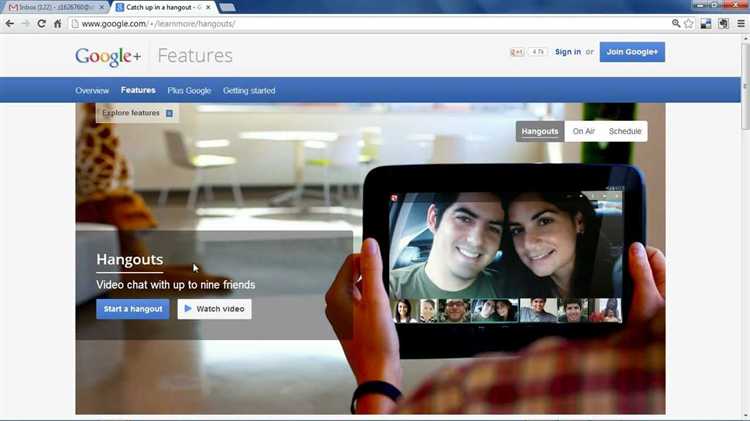Open the Chrome menu hamburger icon
This screenshot has width=750, height=421.
(x=740, y=23)
